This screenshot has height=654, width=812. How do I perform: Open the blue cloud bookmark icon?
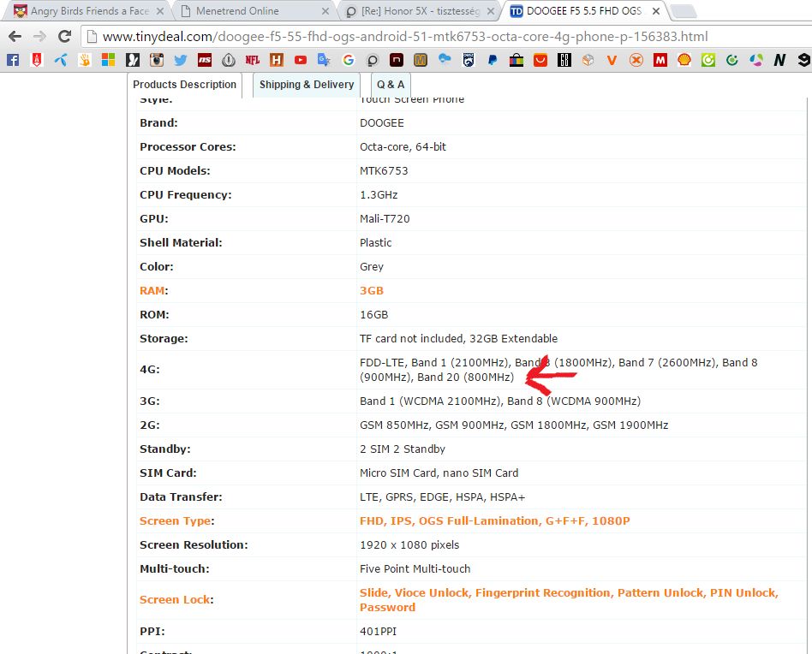tap(445, 60)
